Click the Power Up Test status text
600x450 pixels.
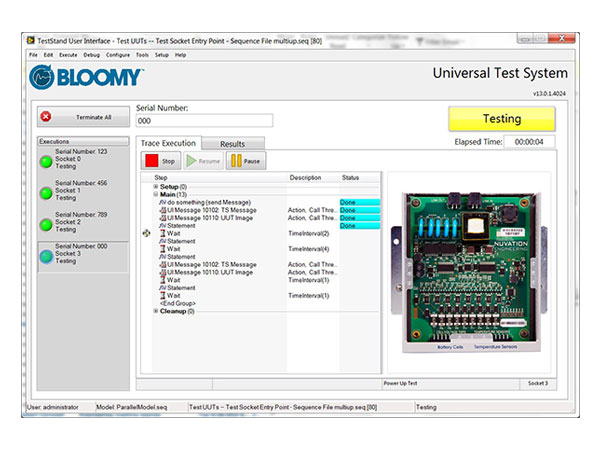pyautogui.click(x=400, y=383)
